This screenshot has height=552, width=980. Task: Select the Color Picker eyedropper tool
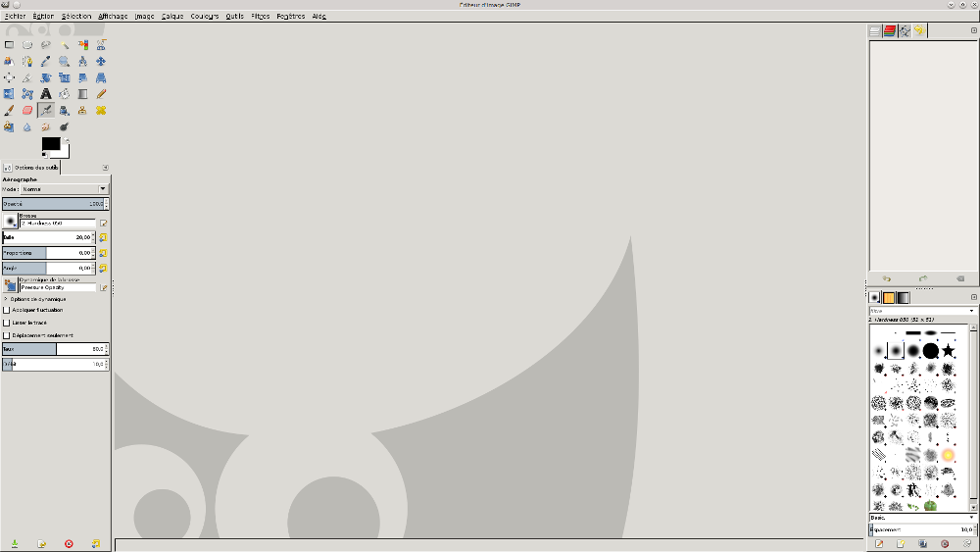tap(46, 61)
